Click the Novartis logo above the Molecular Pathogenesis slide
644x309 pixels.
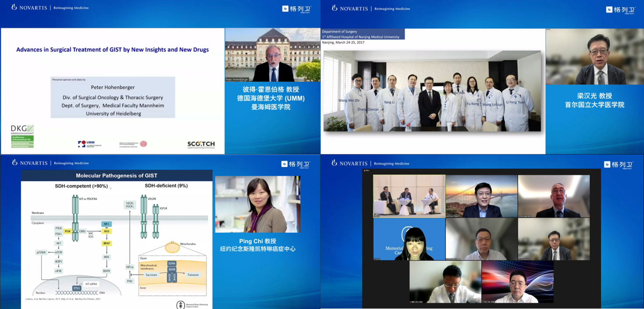50,163
